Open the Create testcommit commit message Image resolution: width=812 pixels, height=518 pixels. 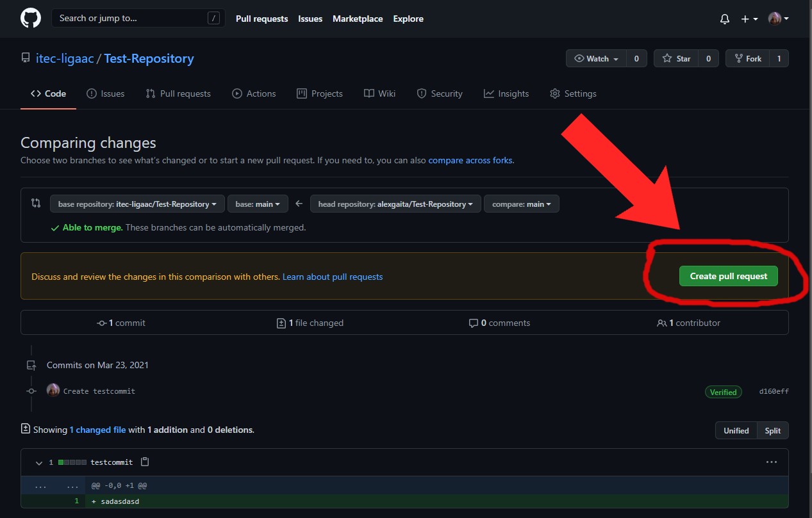click(99, 391)
